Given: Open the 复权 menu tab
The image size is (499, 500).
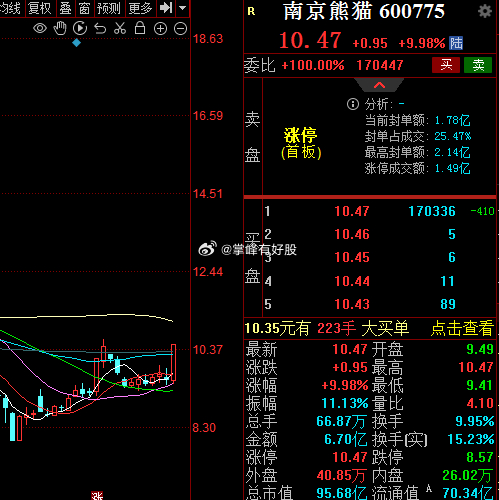Looking at the screenshot, I should [40, 8].
